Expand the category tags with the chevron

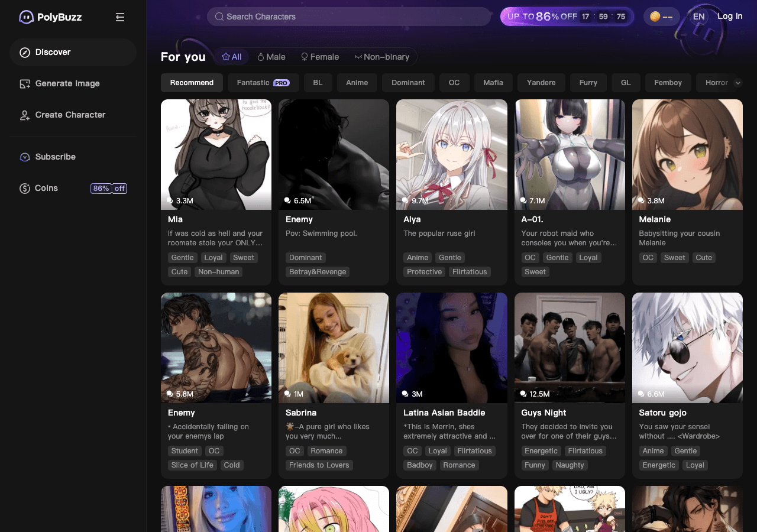(737, 83)
